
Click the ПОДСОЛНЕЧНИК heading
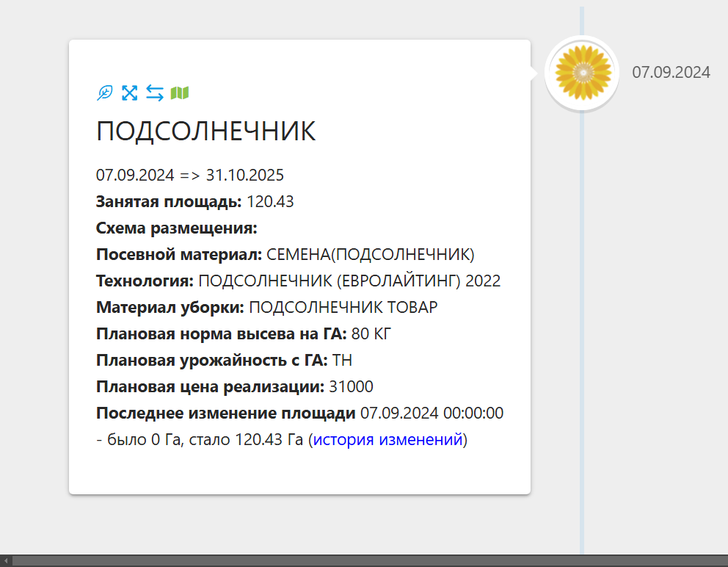click(206, 131)
